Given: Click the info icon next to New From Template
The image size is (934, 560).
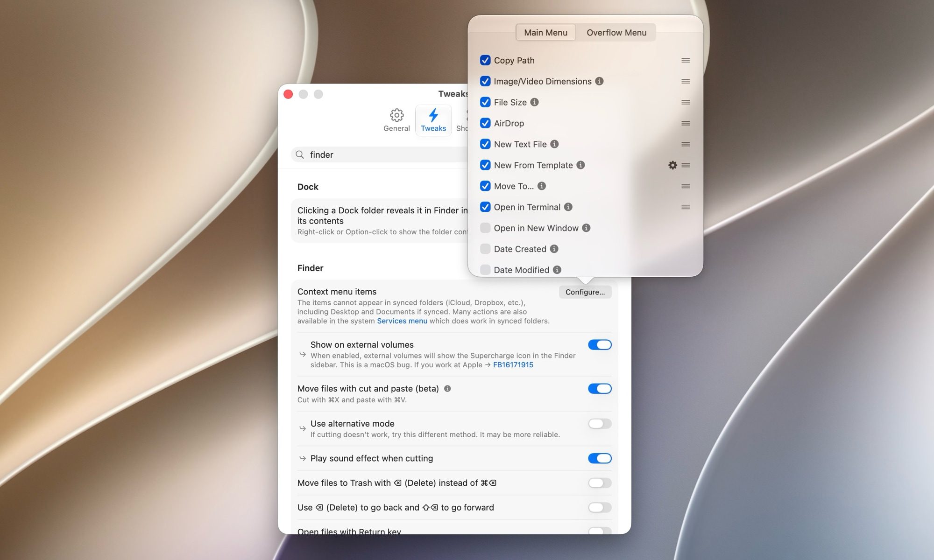Looking at the screenshot, I should point(580,165).
